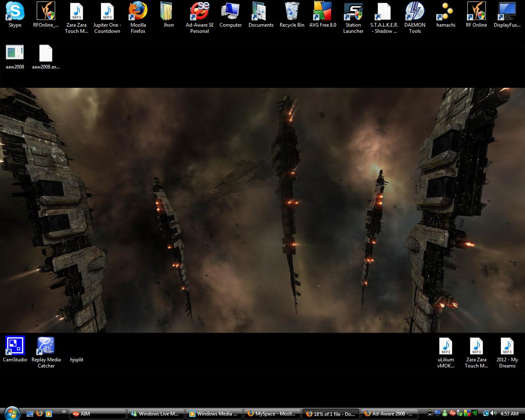Select the RFOnline_ desktop shortcut

tap(46, 15)
